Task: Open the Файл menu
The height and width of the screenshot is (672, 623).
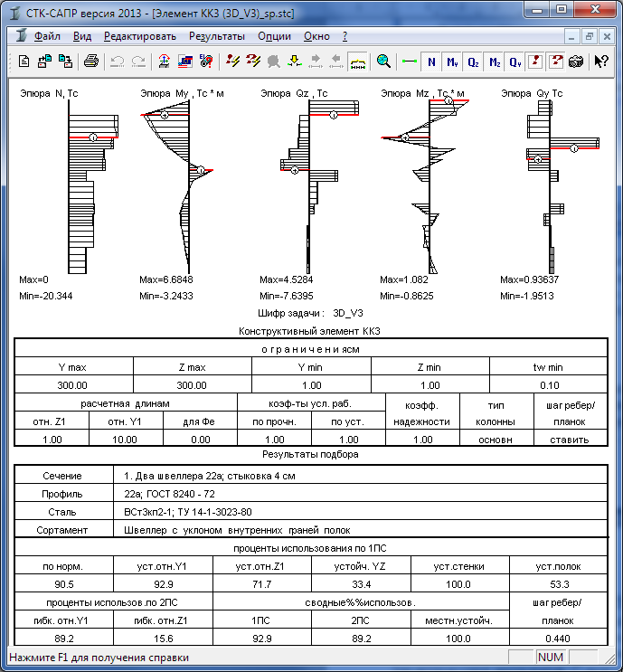Action: click(x=47, y=36)
